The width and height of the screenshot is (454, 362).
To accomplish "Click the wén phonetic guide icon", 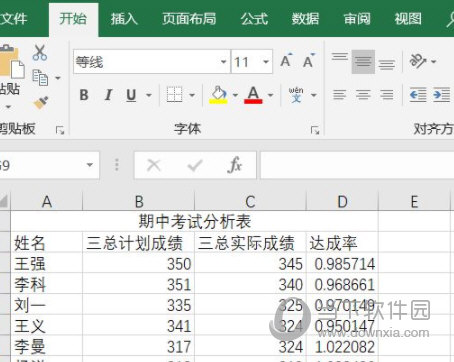I will coord(296,95).
